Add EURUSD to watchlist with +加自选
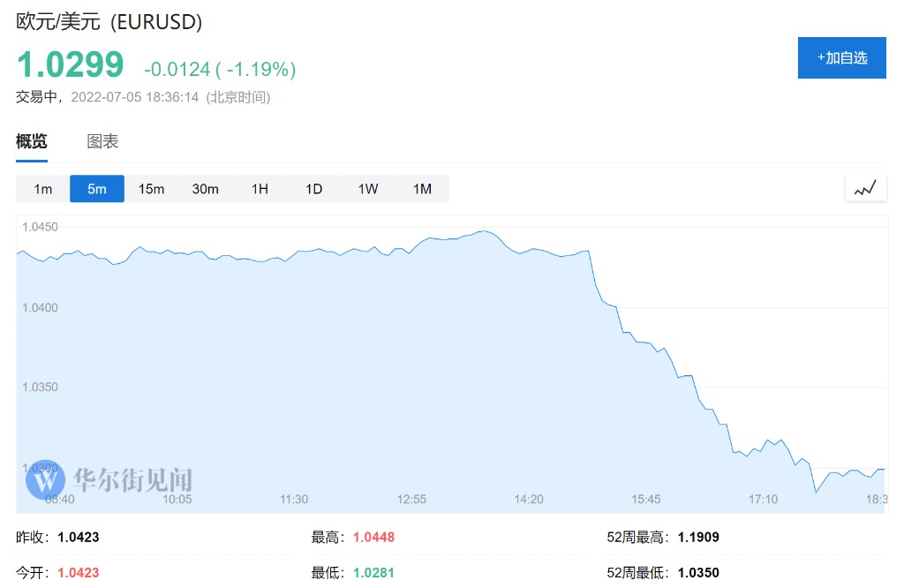The height and width of the screenshot is (588, 904). tap(841, 58)
